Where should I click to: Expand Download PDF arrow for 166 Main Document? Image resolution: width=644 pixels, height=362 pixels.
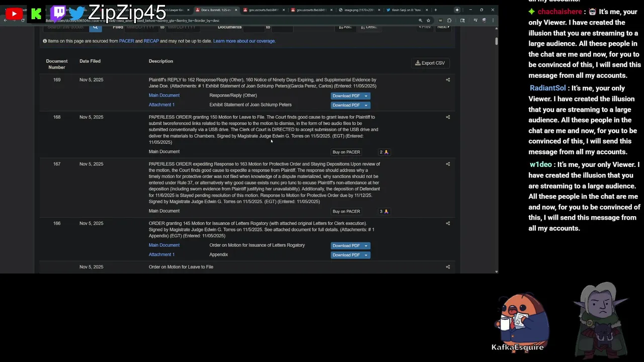click(366, 245)
